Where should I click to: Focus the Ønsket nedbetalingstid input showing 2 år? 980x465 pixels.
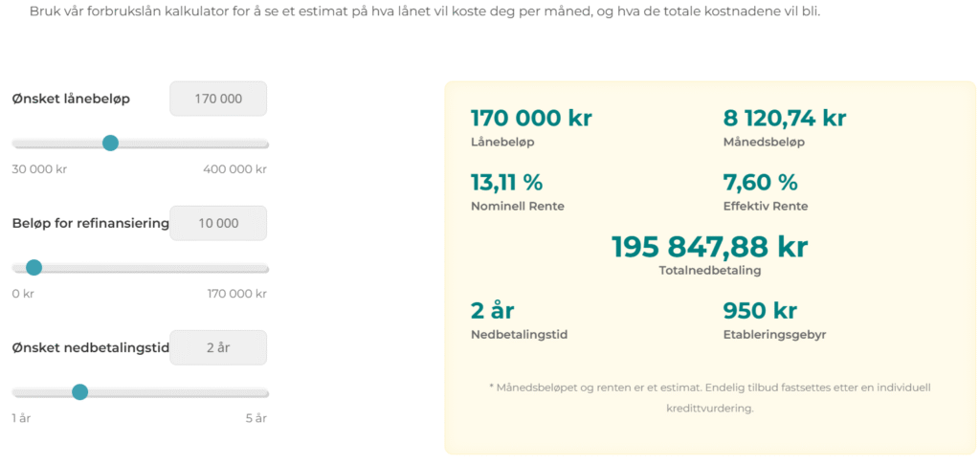(218, 347)
